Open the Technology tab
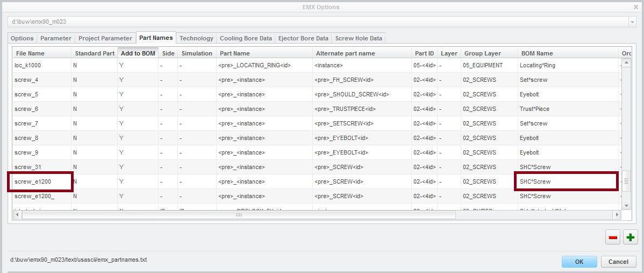 [x=196, y=38]
